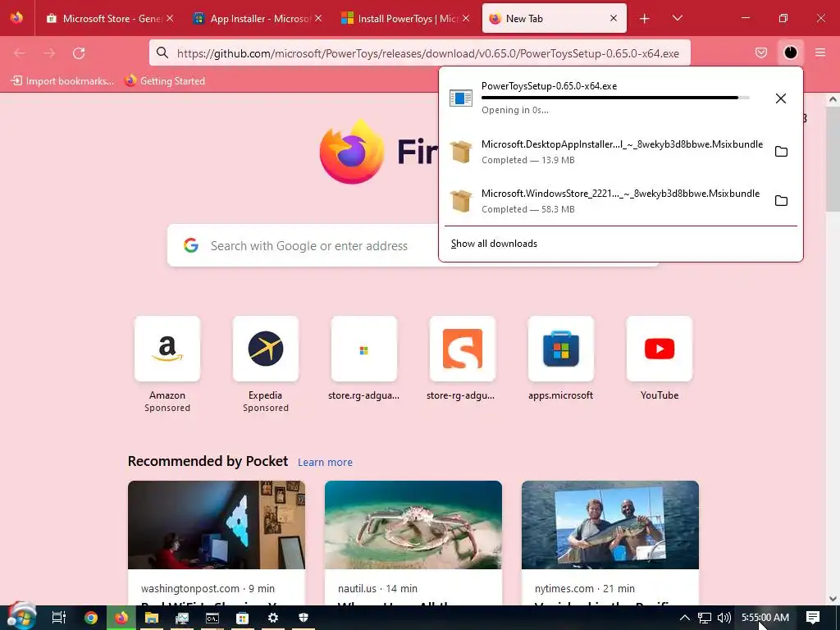Open the Microsoft.WindowsStore Msixbundle download
Viewport: 840px width, 630px height.
606,201
